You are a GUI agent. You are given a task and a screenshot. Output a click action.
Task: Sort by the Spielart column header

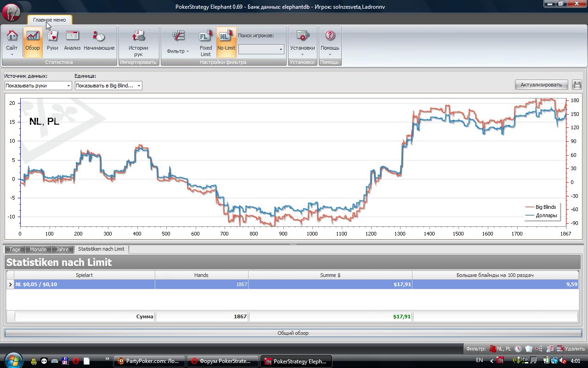[85, 275]
